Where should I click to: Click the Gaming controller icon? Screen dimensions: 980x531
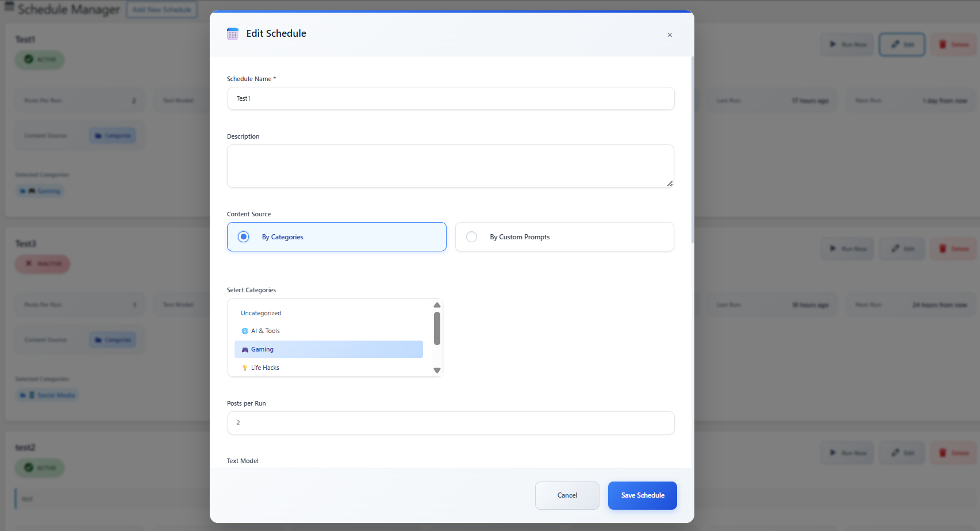point(245,350)
